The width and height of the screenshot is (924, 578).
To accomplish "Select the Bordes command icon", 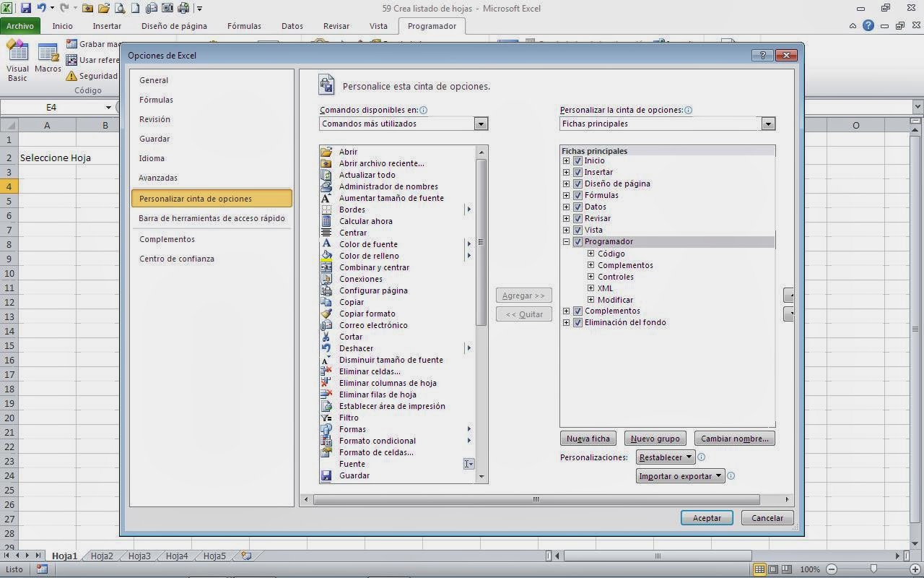I will point(326,210).
